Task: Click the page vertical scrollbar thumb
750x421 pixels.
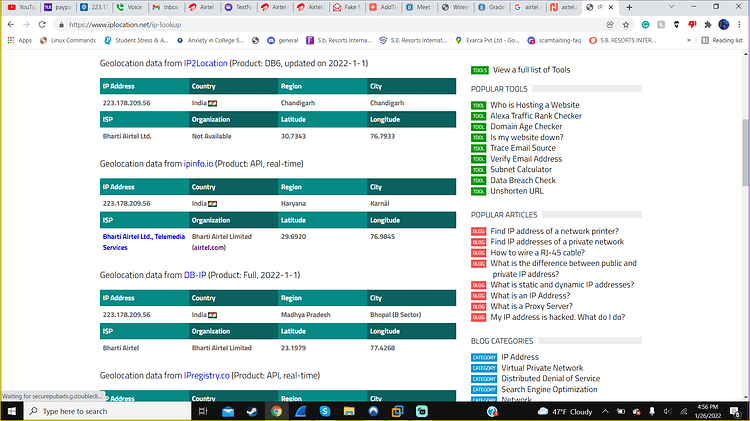Action: [x=746, y=152]
